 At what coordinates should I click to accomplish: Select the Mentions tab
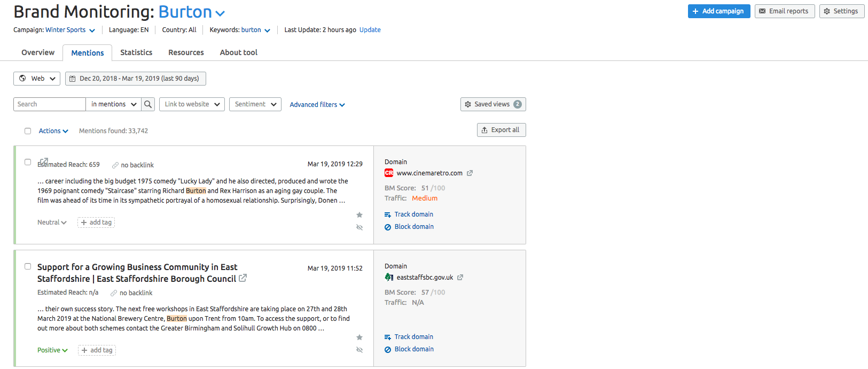[88, 53]
